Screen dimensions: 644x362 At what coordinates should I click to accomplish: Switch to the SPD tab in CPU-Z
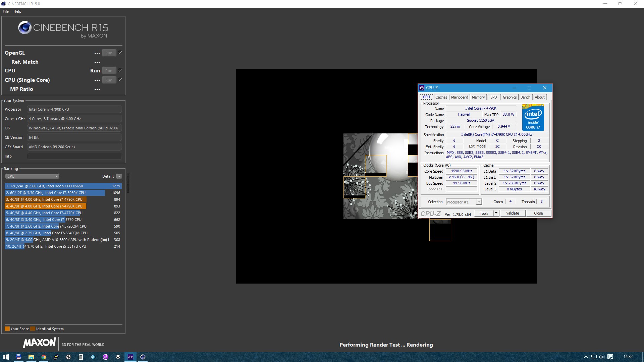click(x=493, y=97)
